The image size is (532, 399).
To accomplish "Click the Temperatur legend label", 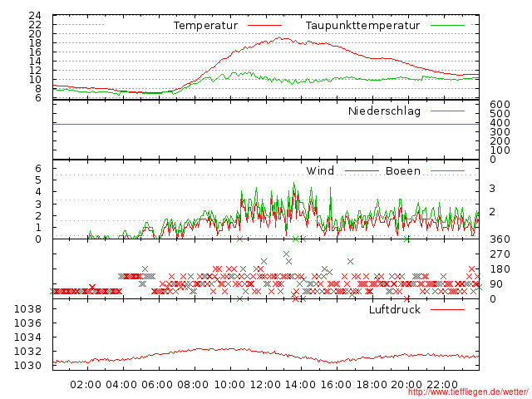I will pos(205,26).
